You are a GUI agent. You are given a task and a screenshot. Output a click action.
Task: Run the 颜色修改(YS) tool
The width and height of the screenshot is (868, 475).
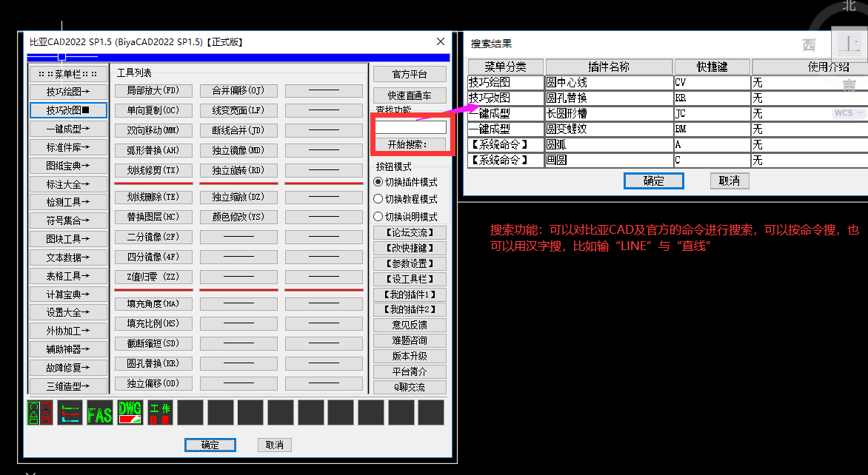pos(238,216)
